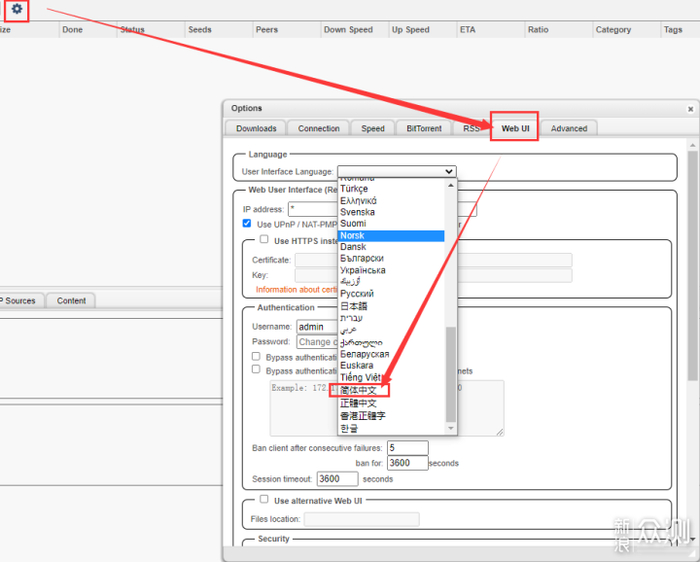Screen dimensions: 700x562
Task: Choose 한글 language option
Action: pyautogui.click(x=392, y=429)
